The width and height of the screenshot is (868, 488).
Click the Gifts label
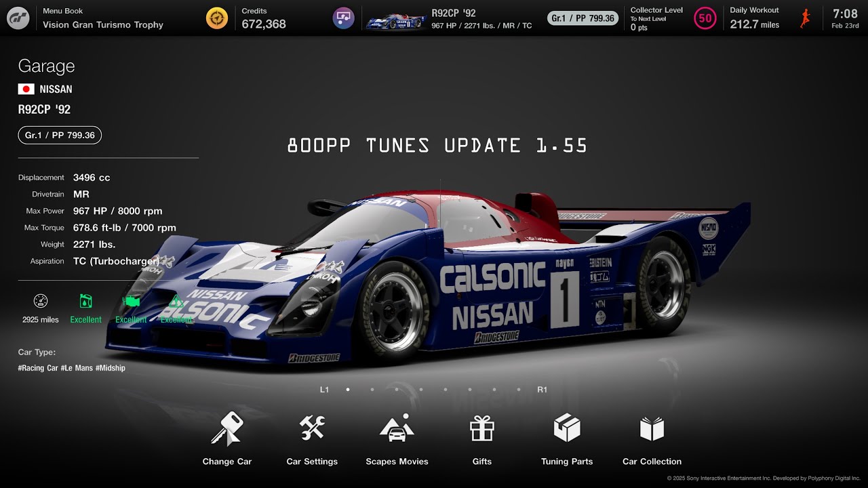pos(482,462)
